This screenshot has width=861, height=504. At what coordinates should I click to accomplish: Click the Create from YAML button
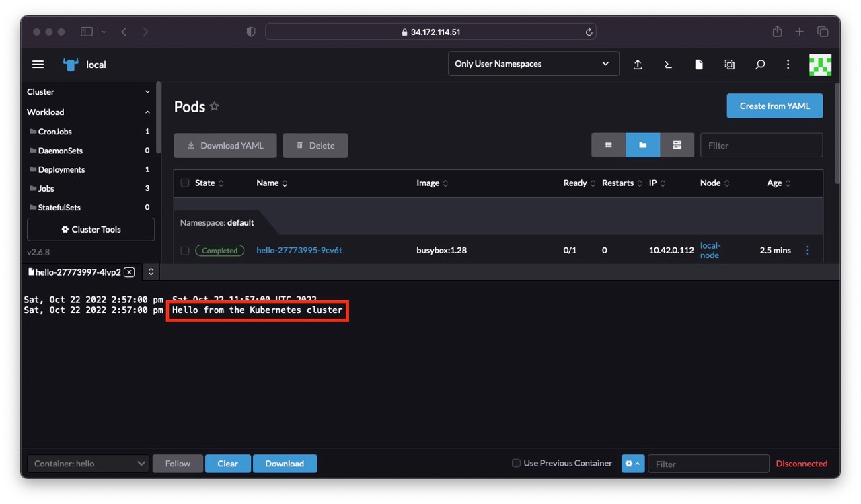pos(775,106)
